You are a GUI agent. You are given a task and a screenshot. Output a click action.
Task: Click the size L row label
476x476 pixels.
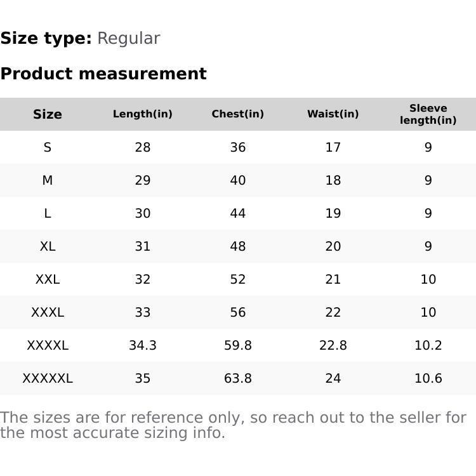coord(48,213)
